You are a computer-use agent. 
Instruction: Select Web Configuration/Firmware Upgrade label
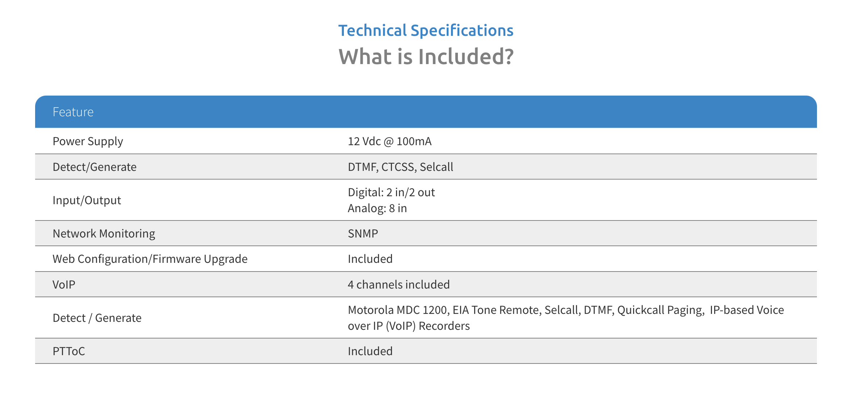click(150, 259)
